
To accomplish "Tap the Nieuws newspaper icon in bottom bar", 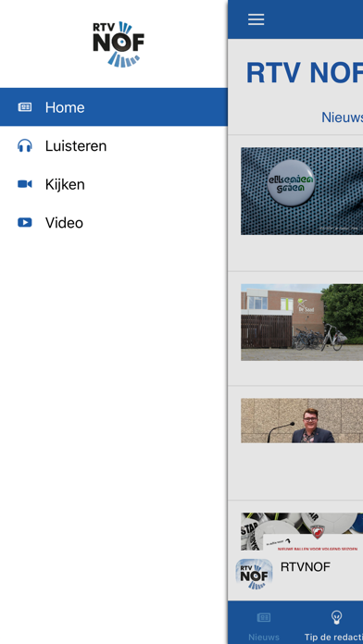I will tap(264, 617).
